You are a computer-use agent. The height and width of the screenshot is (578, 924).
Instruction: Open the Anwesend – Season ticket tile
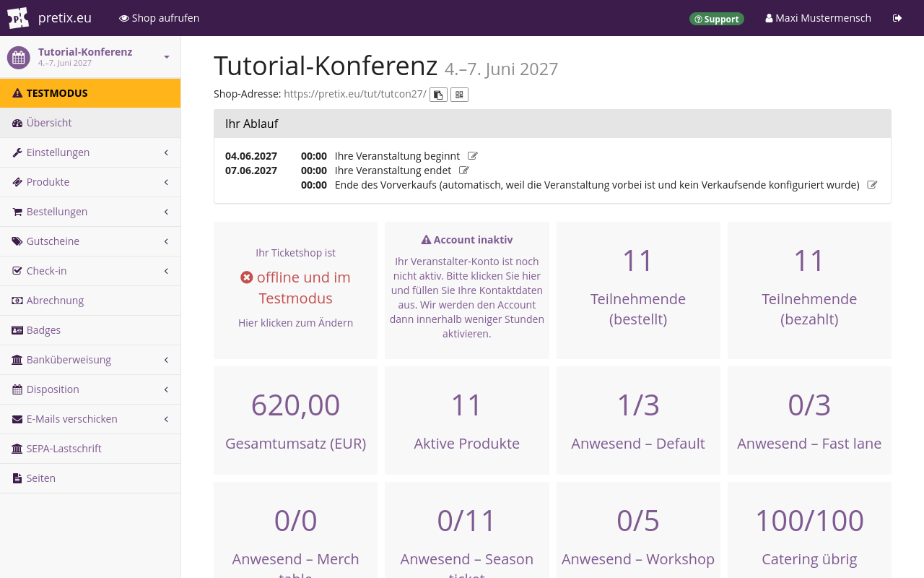click(x=467, y=530)
